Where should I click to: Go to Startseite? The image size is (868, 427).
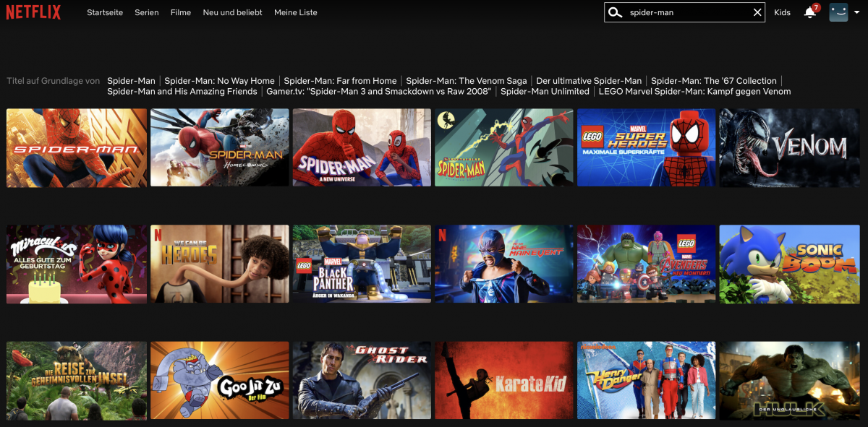pos(105,12)
